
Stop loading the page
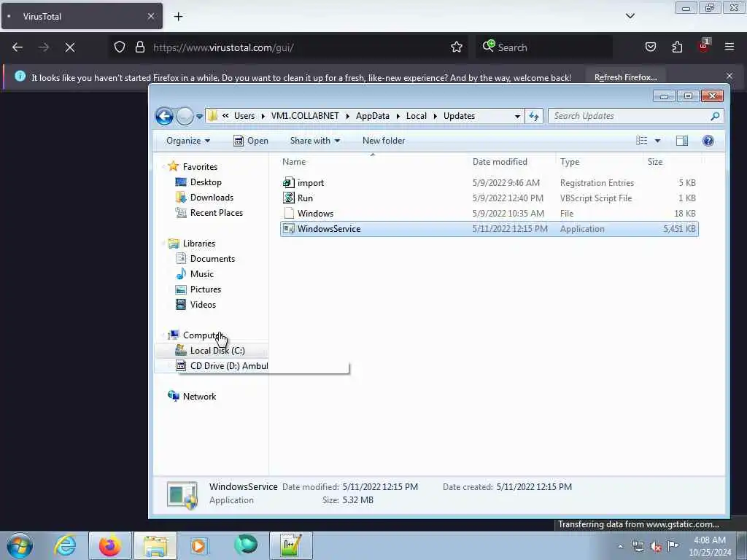[70, 47]
